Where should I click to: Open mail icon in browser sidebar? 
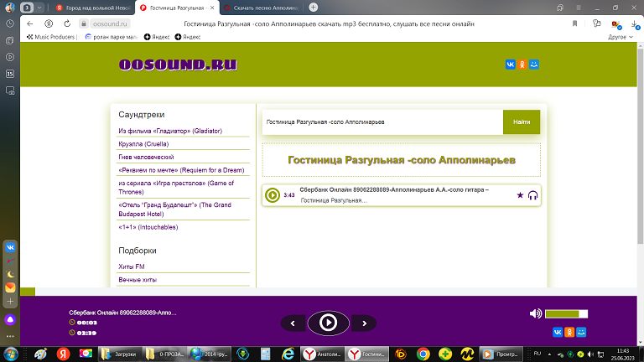pos(10,287)
